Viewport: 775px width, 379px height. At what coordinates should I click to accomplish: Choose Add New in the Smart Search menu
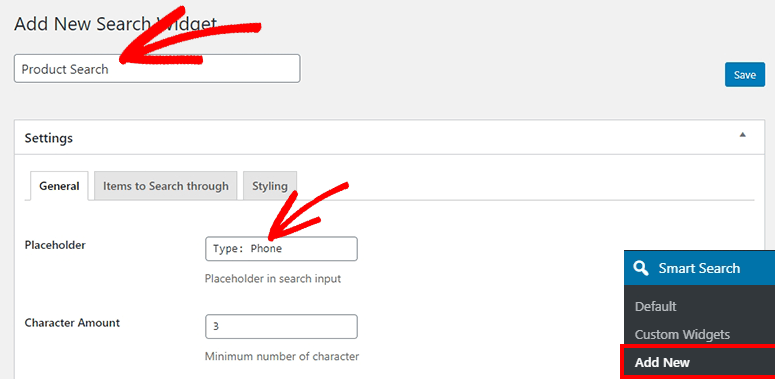click(662, 363)
